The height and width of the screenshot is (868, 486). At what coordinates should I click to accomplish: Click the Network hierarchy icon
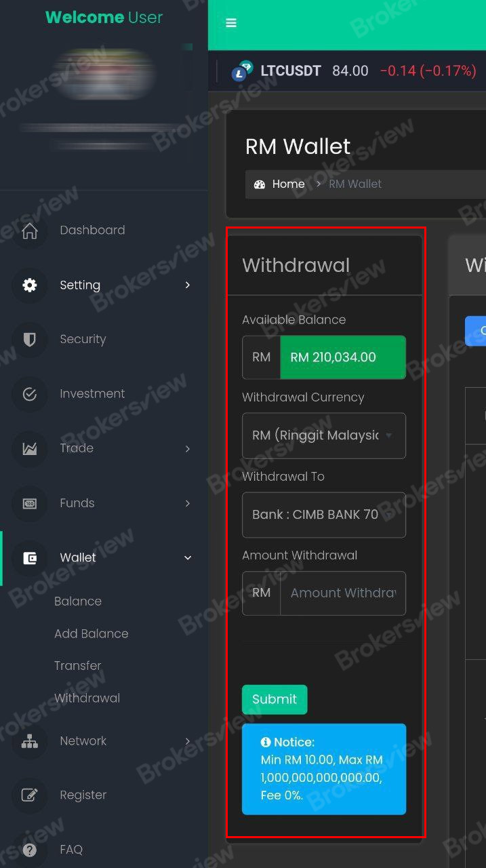30,741
